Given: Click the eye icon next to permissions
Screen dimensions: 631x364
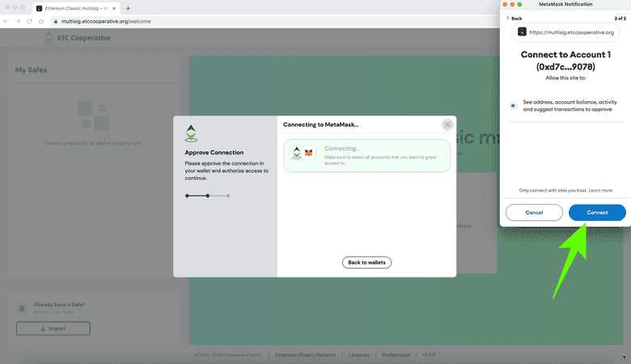Looking at the screenshot, I should [x=514, y=105].
